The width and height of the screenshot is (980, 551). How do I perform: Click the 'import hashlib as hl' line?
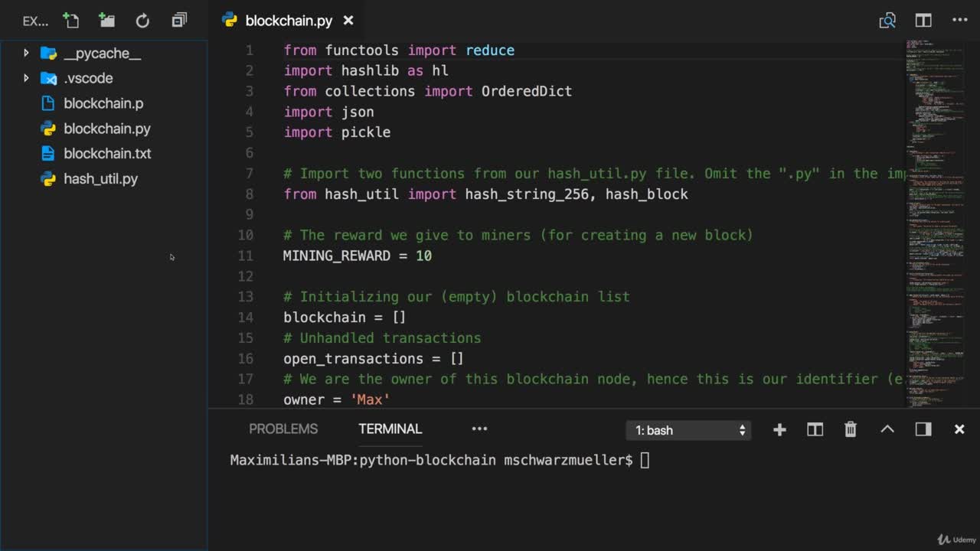pyautogui.click(x=366, y=70)
